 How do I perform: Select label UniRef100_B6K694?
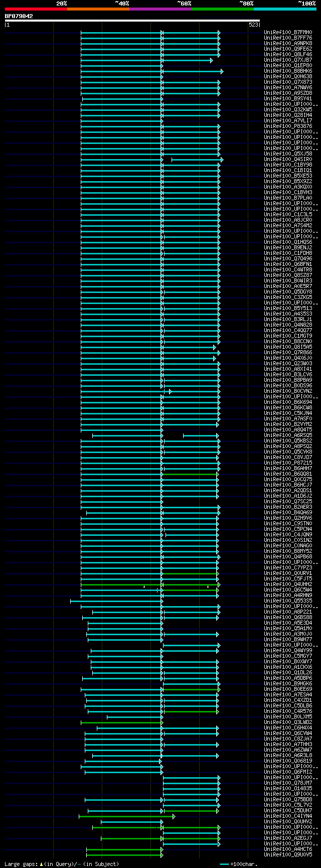pos(288,402)
